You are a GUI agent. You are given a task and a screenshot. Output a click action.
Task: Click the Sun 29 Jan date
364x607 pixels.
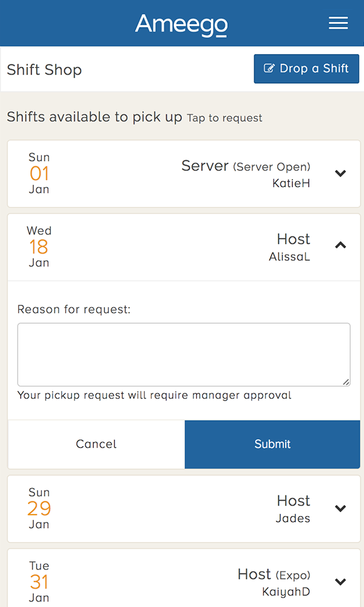pyautogui.click(x=39, y=509)
